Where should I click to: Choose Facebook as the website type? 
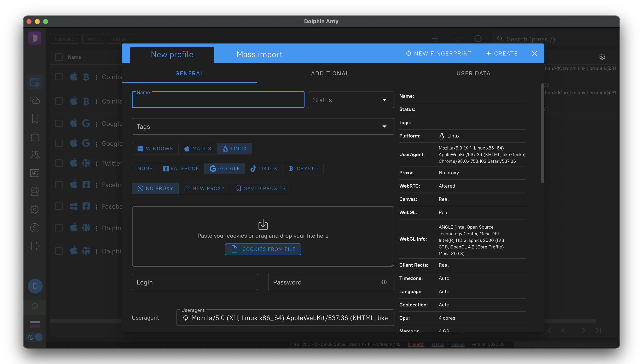click(x=181, y=169)
